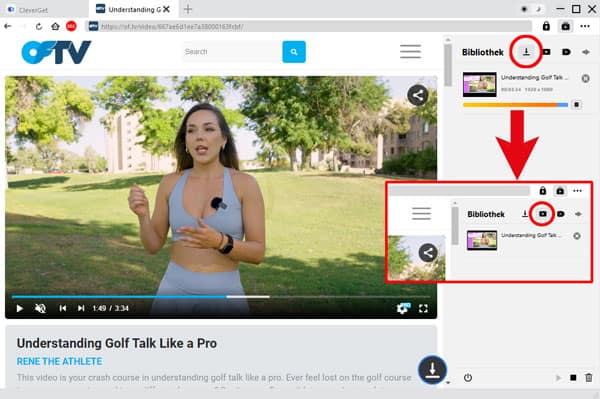Go to the home page icon
Image resolution: width=600 pixels, height=399 pixels.
coord(55,26)
